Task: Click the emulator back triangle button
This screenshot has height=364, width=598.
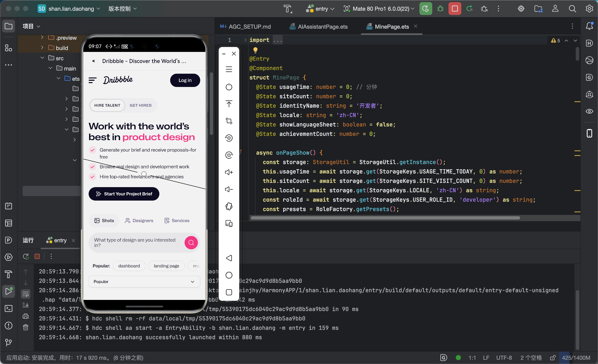Action: coord(229,258)
